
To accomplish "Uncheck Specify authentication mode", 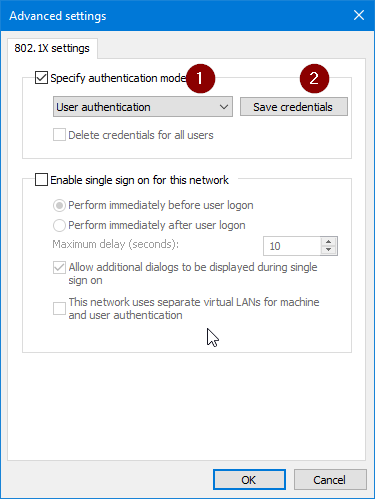I will coord(41,78).
